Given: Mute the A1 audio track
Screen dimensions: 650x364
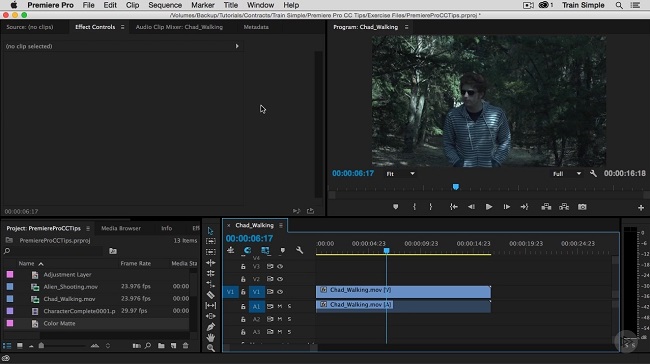Looking at the screenshot, I should (280, 306).
